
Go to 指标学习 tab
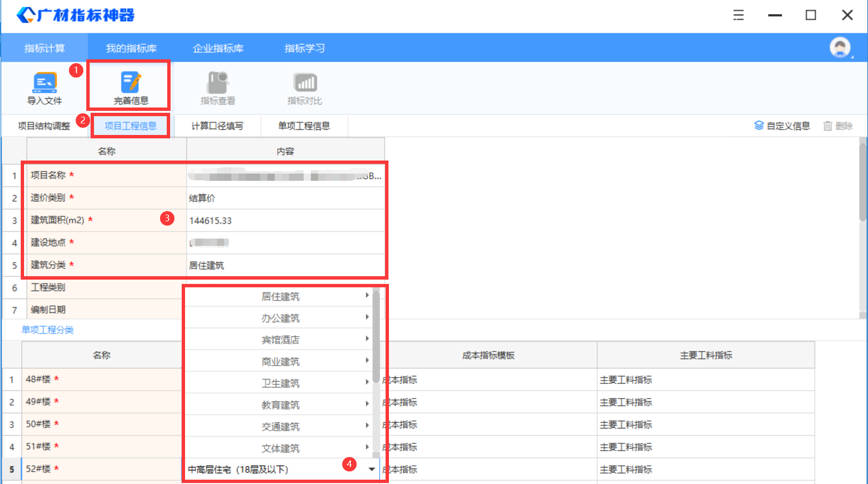click(x=305, y=48)
